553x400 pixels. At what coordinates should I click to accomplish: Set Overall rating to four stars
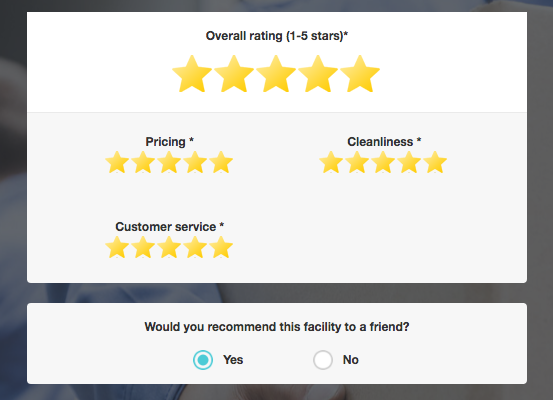pyautogui.click(x=318, y=74)
